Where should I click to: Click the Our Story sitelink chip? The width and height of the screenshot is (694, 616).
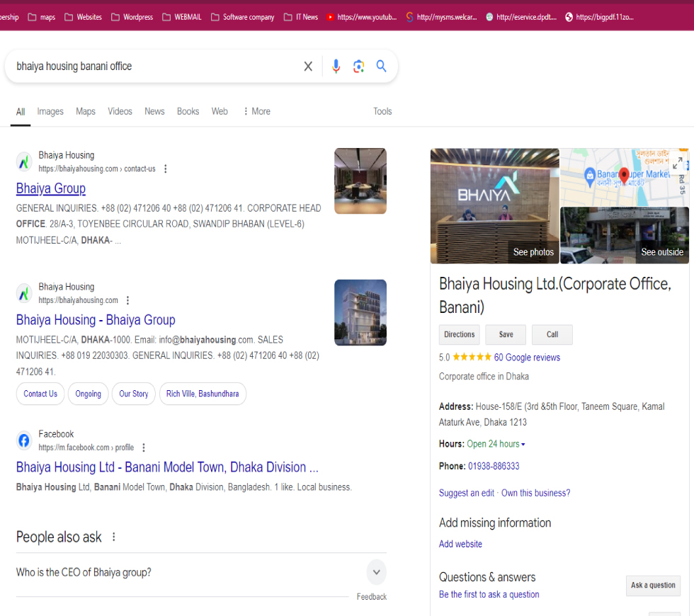point(134,394)
